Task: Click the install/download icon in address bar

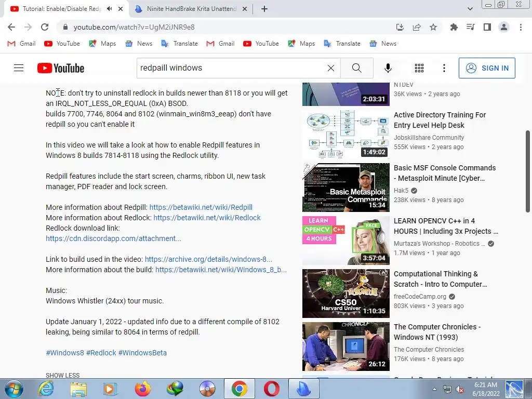Action: point(400,27)
